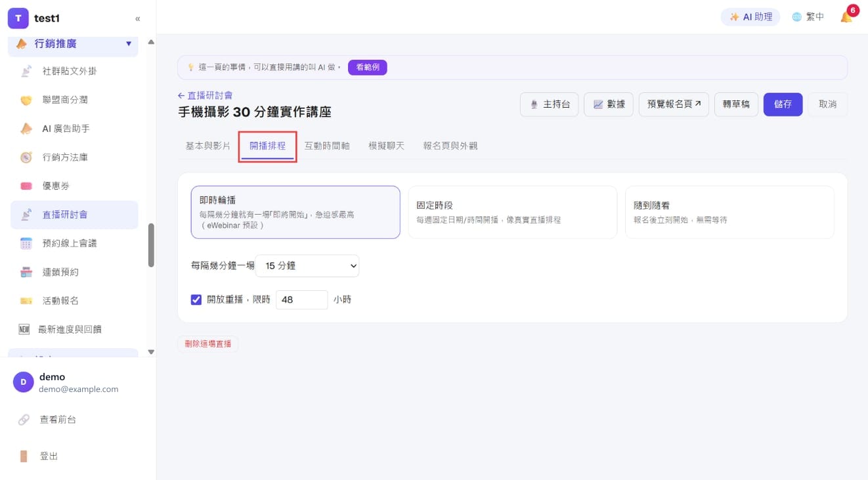The height and width of the screenshot is (480, 868).
Task: Click the 轉草稿 button
Action: 736,104
